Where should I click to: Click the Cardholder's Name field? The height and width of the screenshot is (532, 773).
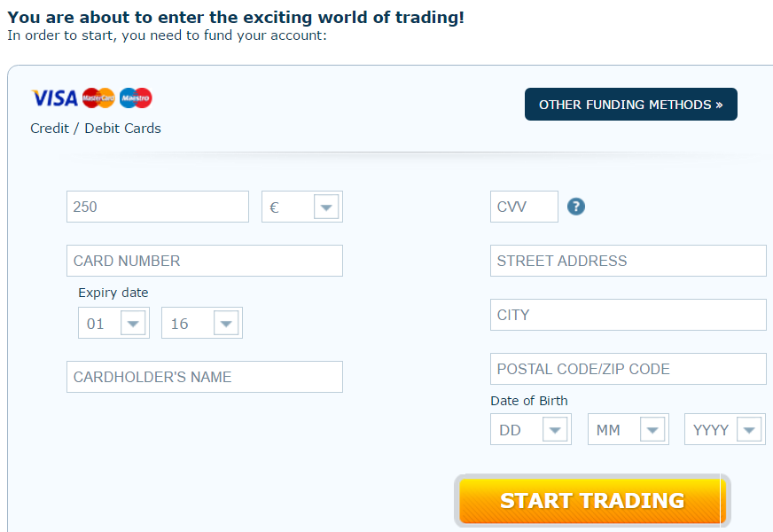click(205, 377)
